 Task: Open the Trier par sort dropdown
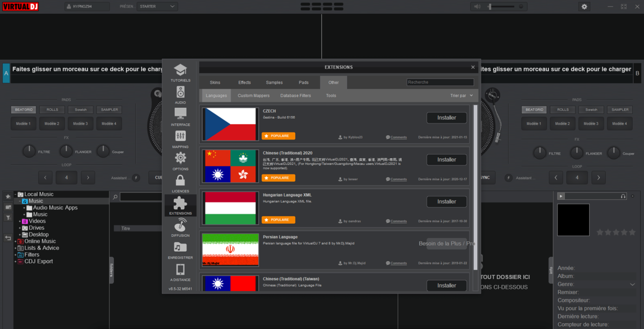coord(462,96)
